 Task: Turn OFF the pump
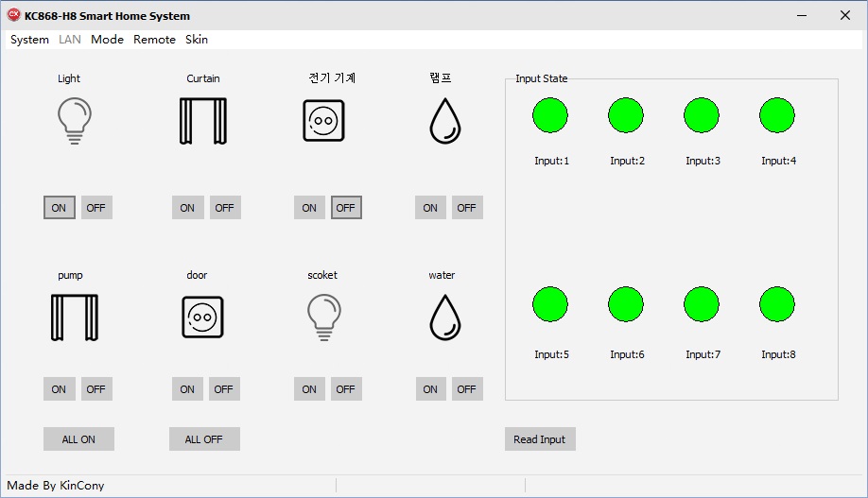click(x=96, y=388)
